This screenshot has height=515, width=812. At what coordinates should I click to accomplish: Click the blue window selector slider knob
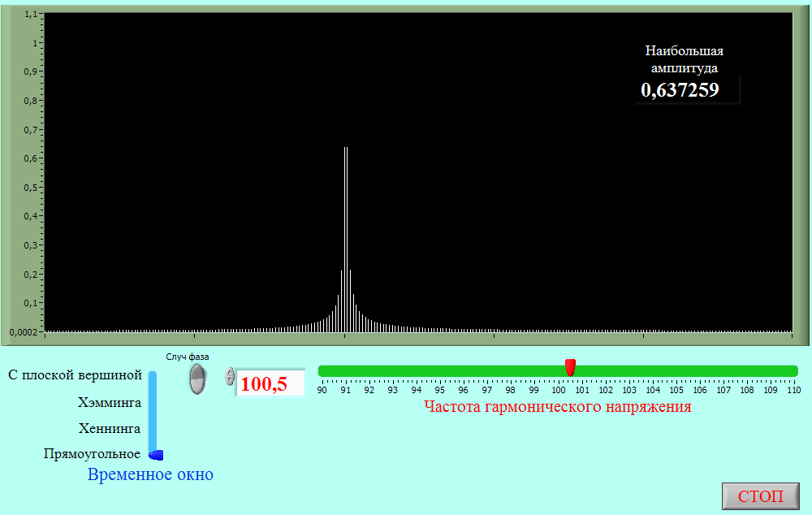(x=157, y=455)
